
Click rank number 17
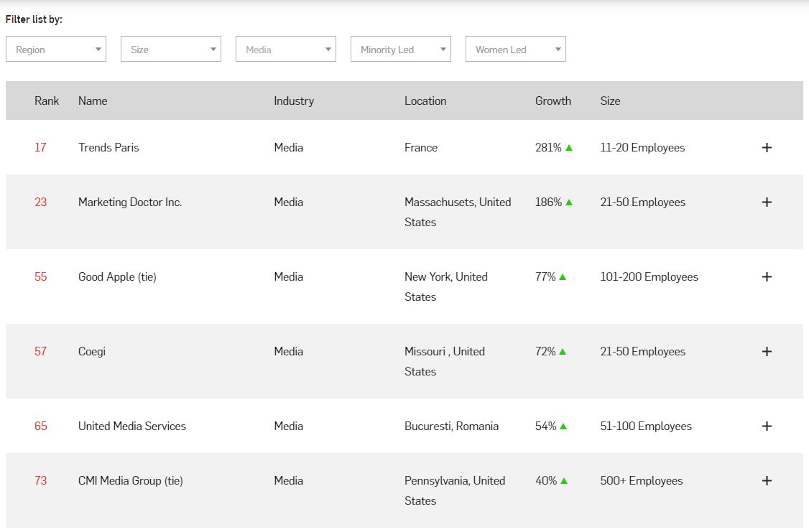[40, 147]
